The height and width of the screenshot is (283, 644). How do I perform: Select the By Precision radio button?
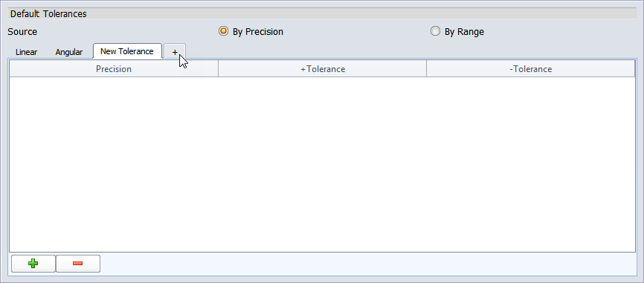[x=223, y=31]
